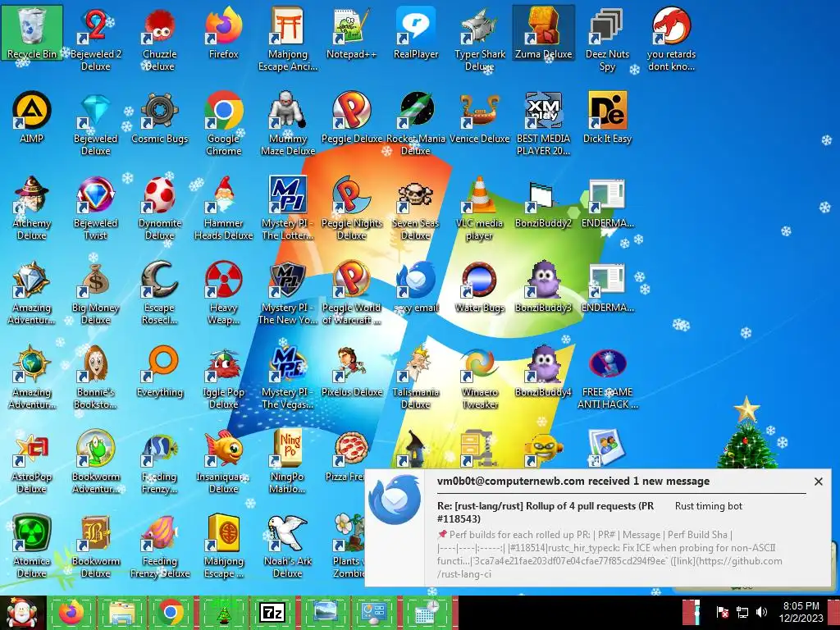Viewport: 840px width, 630px height.
Task: Launch Insaniquarium Deluxe fish icon
Action: 223,462
